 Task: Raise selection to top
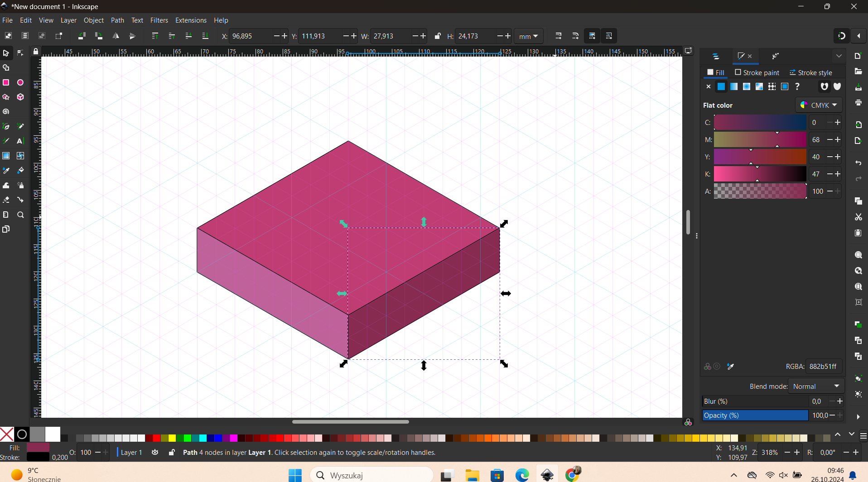pyautogui.click(x=155, y=36)
